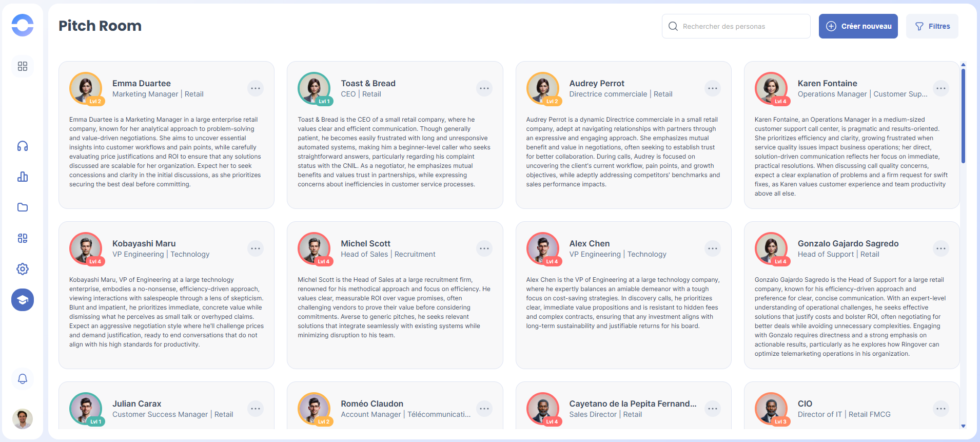Image resolution: width=980 pixels, height=442 pixels.
Task: Click the Créer nouveau button
Action: (x=858, y=26)
